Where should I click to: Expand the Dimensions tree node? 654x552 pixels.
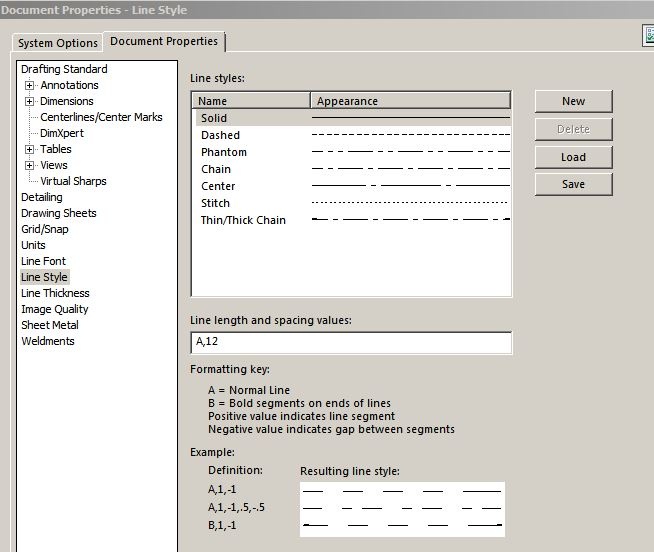(29, 101)
